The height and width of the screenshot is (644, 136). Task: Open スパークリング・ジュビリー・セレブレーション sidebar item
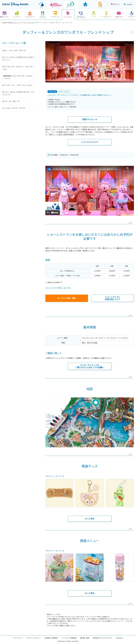click(19, 68)
